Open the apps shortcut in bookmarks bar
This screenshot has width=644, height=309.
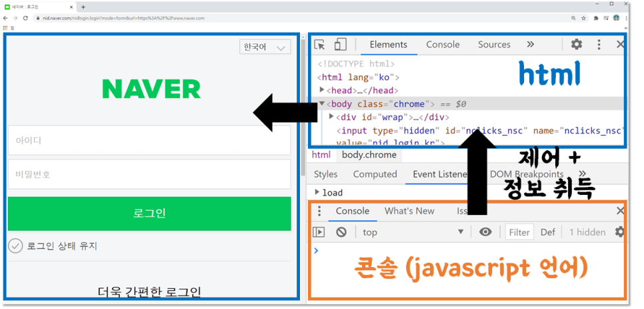[5, 28]
